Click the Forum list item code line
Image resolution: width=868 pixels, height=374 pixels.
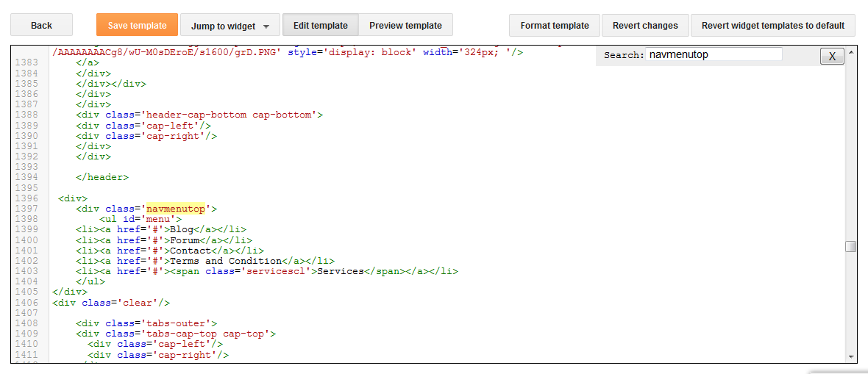164,240
